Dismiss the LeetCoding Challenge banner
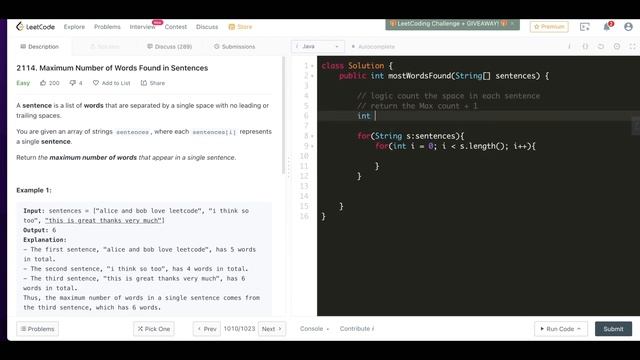 coord(512,23)
